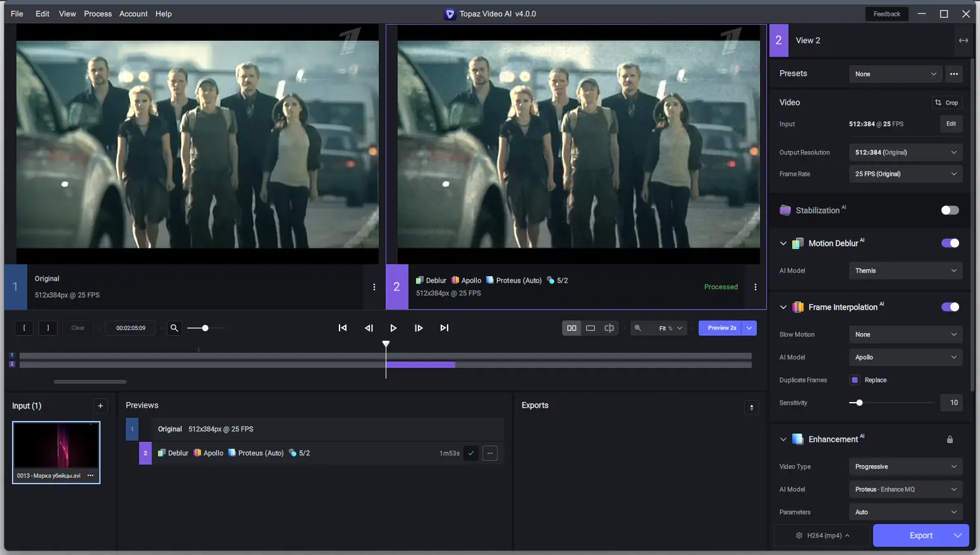The height and width of the screenshot is (555, 980).
Task: Step forward one frame
Action: coord(419,328)
